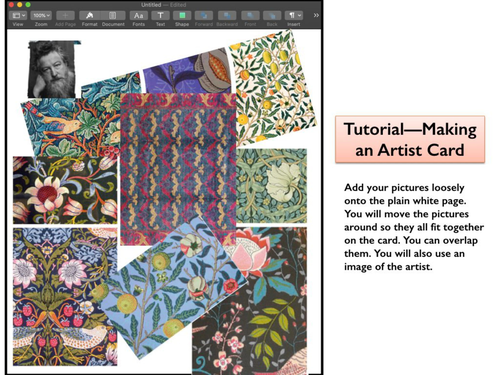Click the 'Untitled — Edited' window title
The width and height of the screenshot is (500, 375).
[x=163, y=5]
